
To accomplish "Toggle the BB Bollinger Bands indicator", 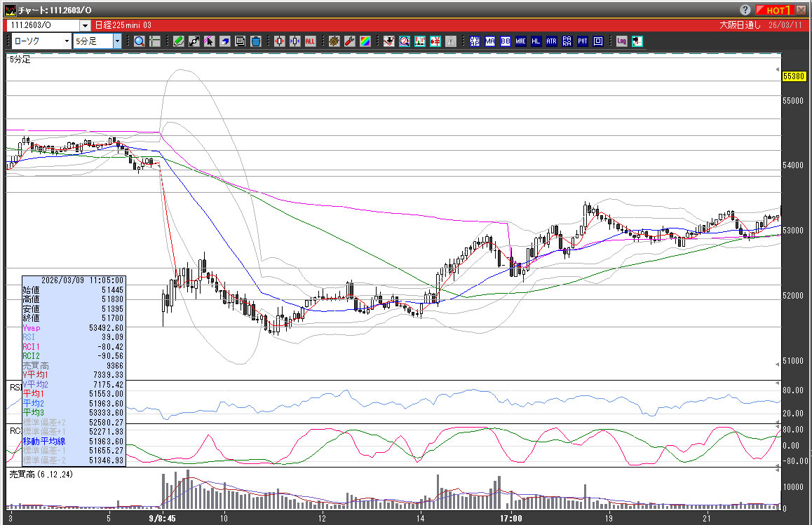I will (x=505, y=41).
